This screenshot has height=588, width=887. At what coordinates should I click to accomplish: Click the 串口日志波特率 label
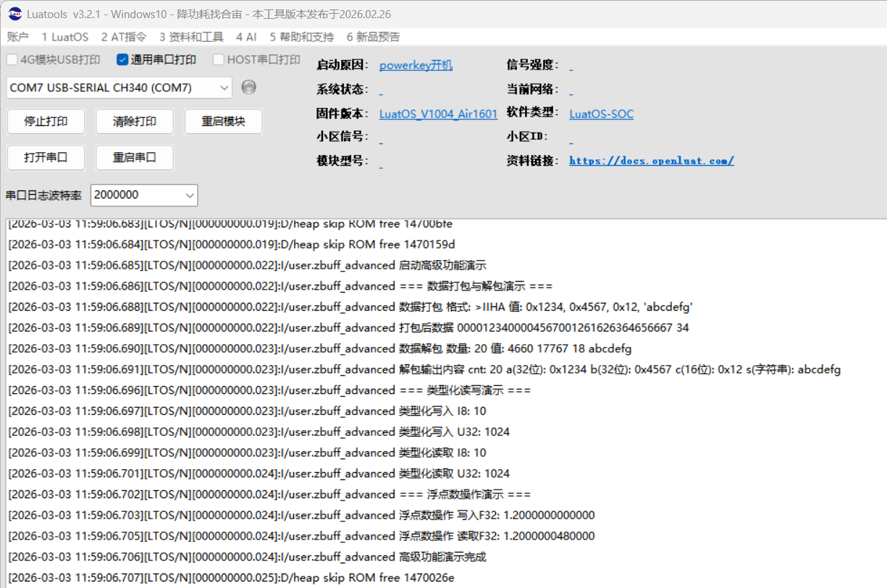(x=43, y=196)
